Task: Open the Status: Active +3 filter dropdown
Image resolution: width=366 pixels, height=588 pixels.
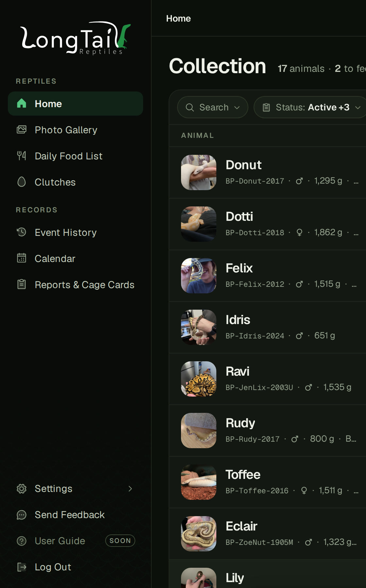Action: click(310, 107)
